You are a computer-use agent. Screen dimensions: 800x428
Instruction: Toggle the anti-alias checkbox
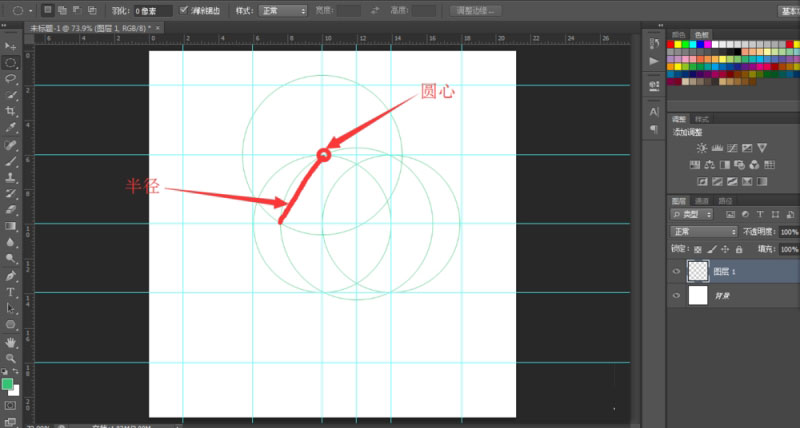pos(184,10)
